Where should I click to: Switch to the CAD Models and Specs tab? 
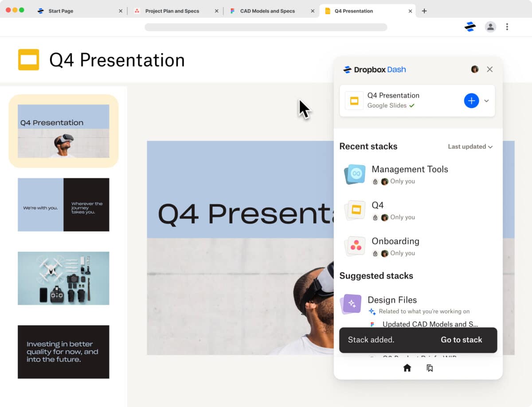tap(267, 11)
